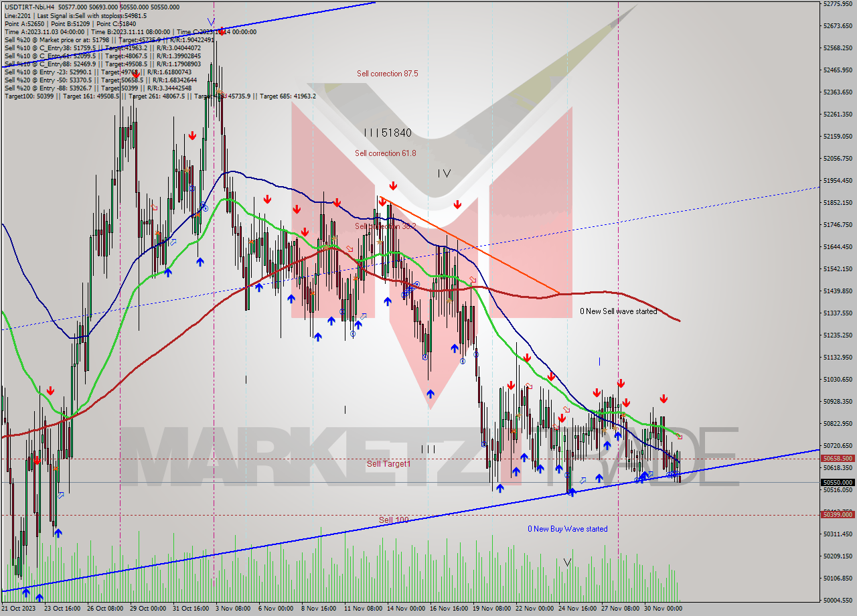Click the 'Sell Target1' label
The width and height of the screenshot is (857, 616).
point(388,463)
